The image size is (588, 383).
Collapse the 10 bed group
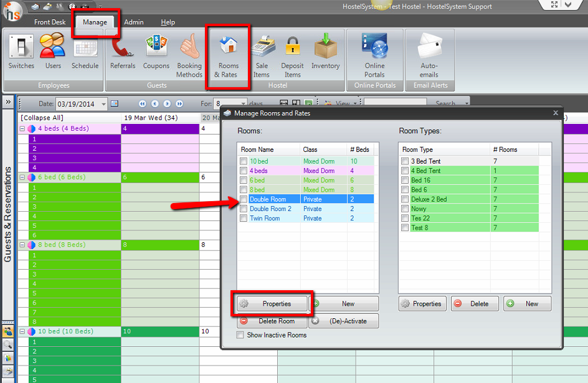22,331
